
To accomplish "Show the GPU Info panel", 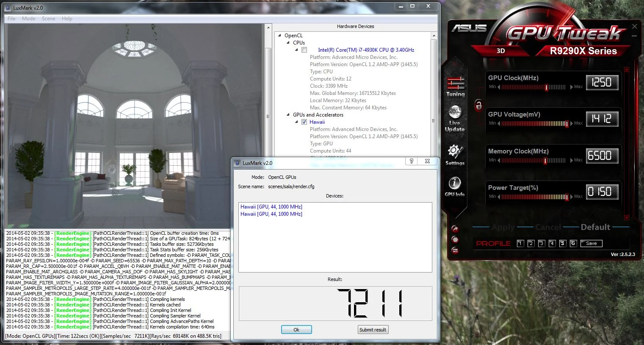I will (455, 186).
